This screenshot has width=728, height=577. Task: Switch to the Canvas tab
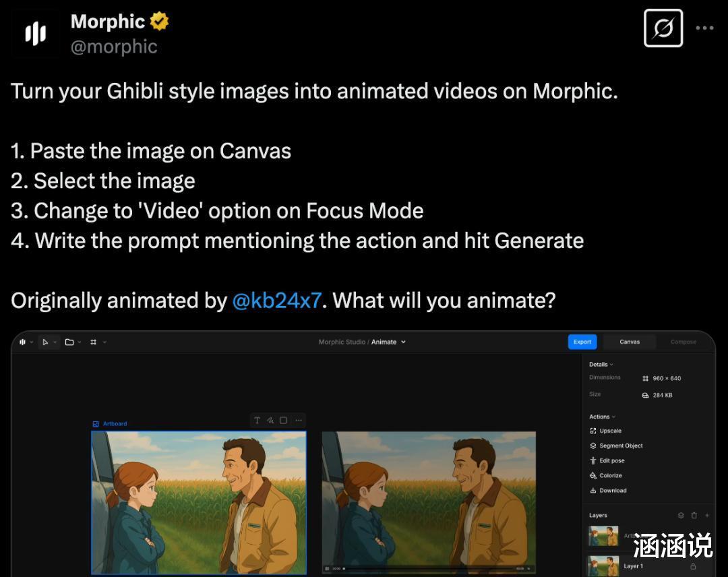click(x=630, y=342)
